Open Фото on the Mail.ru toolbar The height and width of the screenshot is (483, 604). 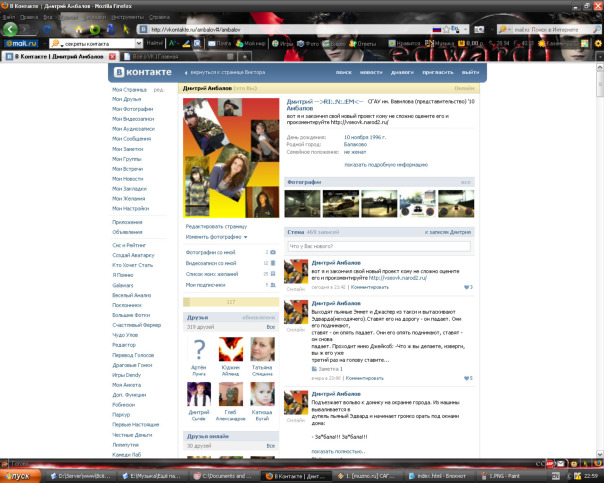click(x=308, y=44)
